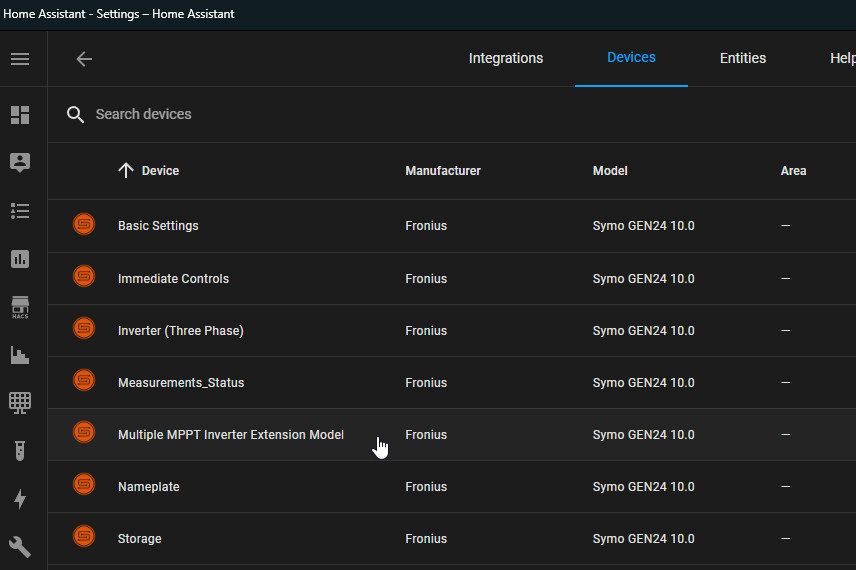Click the solar panel icon in sidebar
The image size is (856, 570).
click(x=20, y=402)
